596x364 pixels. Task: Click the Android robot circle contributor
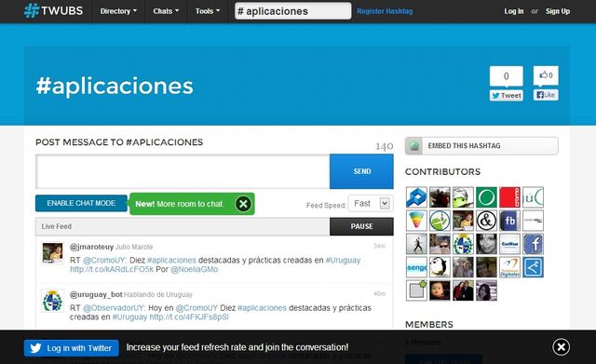[x=440, y=221]
